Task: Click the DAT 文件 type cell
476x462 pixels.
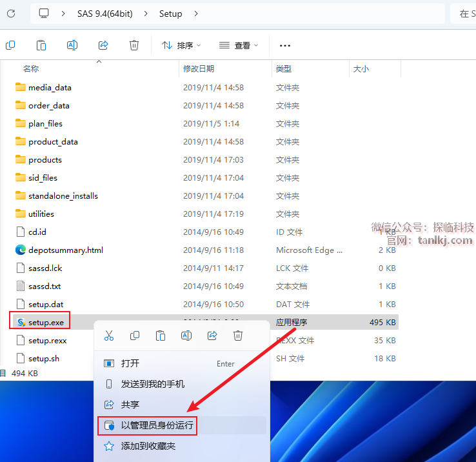Action: pos(293,305)
